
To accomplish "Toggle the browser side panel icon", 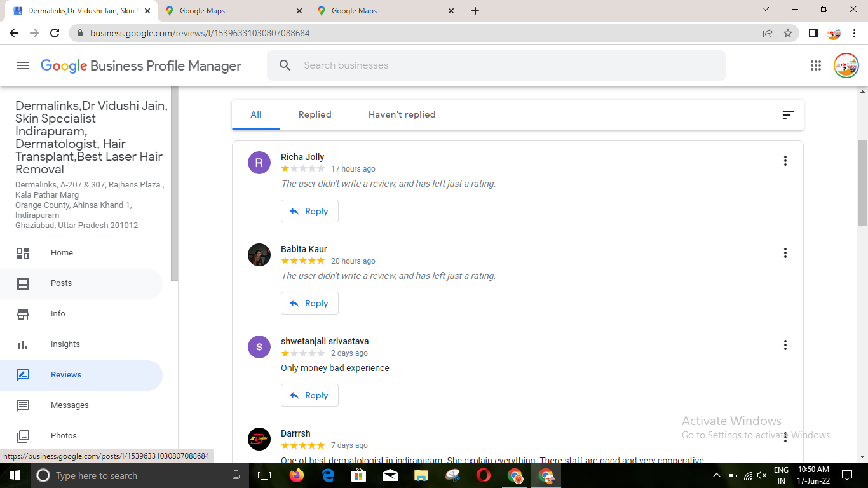I will pos(813,33).
